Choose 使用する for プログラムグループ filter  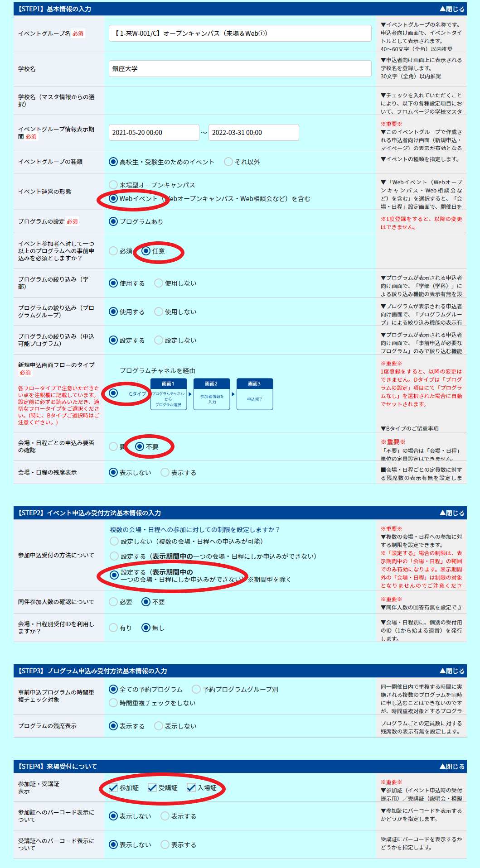[x=114, y=312]
